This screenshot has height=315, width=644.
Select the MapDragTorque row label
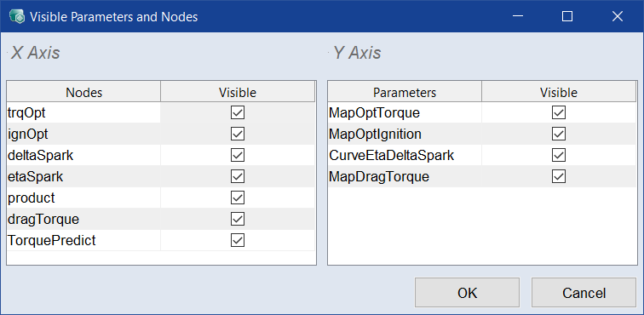(x=379, y=176)
